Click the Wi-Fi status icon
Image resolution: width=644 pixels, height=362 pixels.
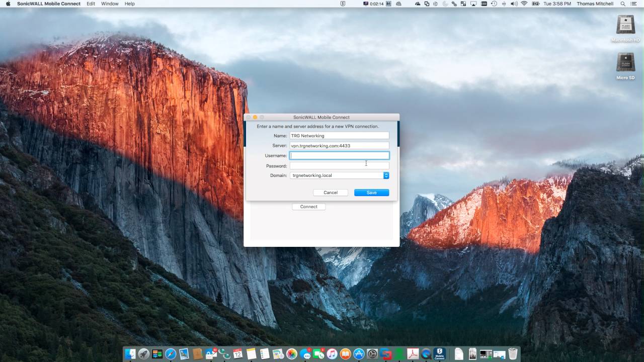pyautogui.click(x=524, y=4)
